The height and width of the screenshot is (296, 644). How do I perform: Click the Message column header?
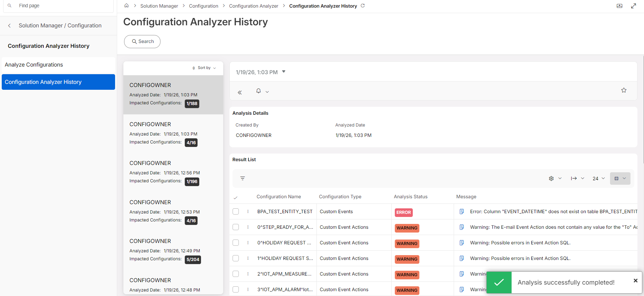[x=466, y=197]
